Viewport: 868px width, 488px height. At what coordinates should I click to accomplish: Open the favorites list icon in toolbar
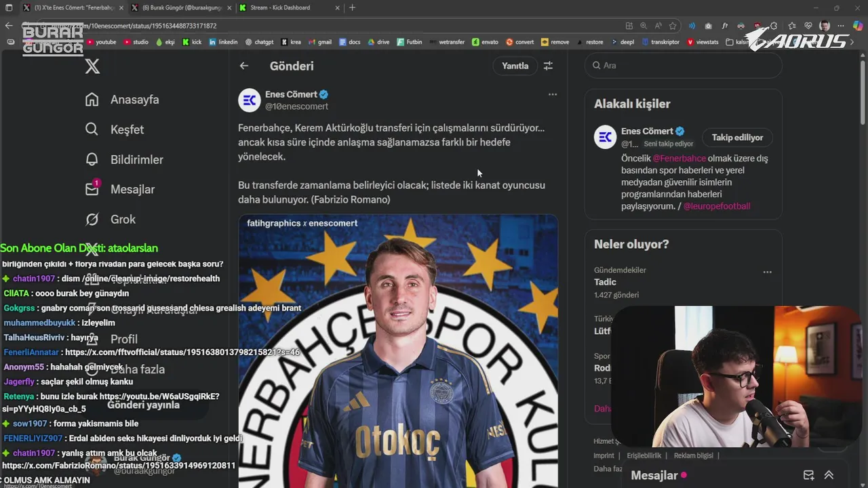(x=791, y=26)
